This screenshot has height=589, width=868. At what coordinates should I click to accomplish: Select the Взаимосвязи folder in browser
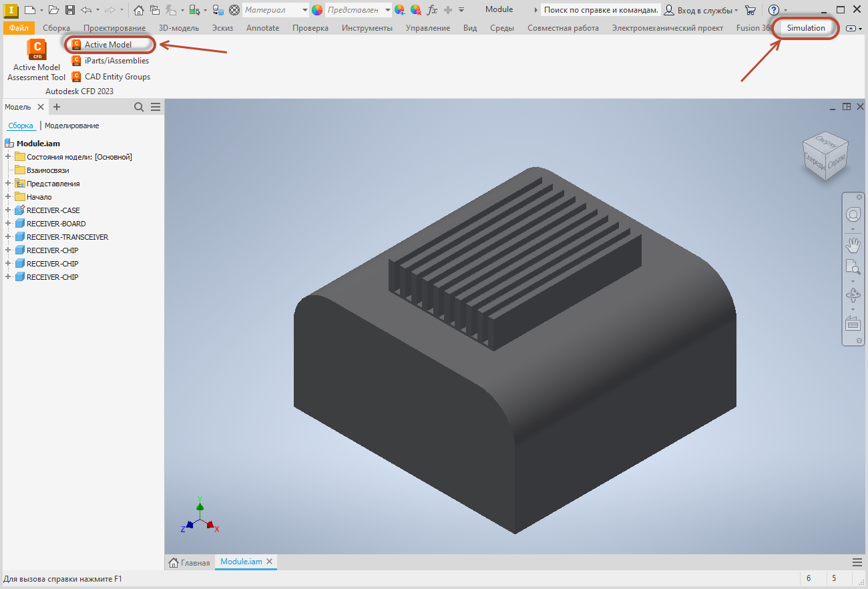point(42,170)
